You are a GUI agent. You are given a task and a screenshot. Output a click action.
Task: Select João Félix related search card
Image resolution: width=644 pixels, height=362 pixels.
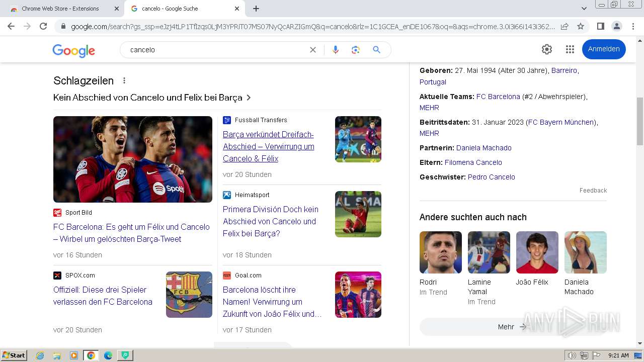(537, 259)
